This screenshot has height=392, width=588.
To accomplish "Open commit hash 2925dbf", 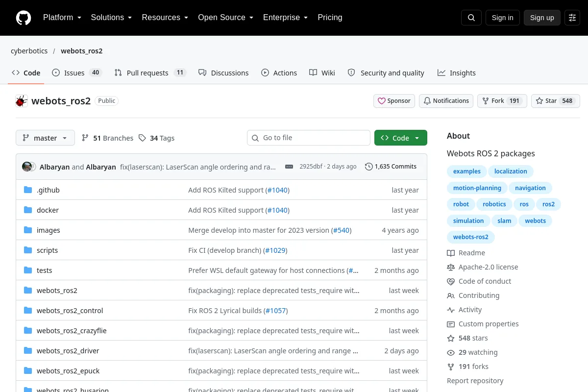I will [x=311, y=167].
